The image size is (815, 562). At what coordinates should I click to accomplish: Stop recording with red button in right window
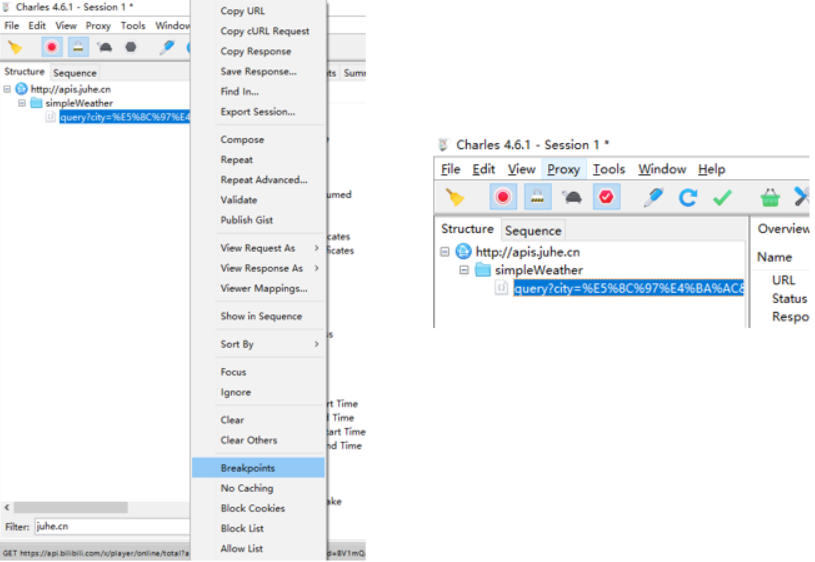click(x=503, y=197)
